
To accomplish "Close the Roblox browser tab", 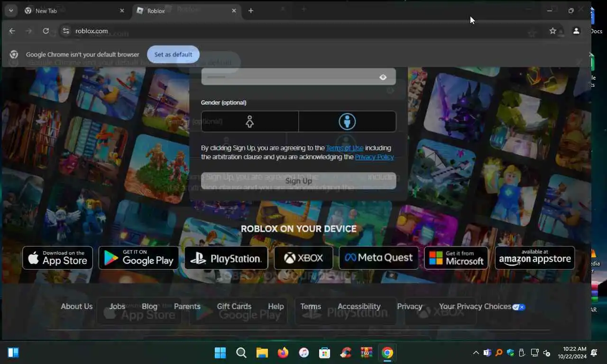I will pos(234,10).
